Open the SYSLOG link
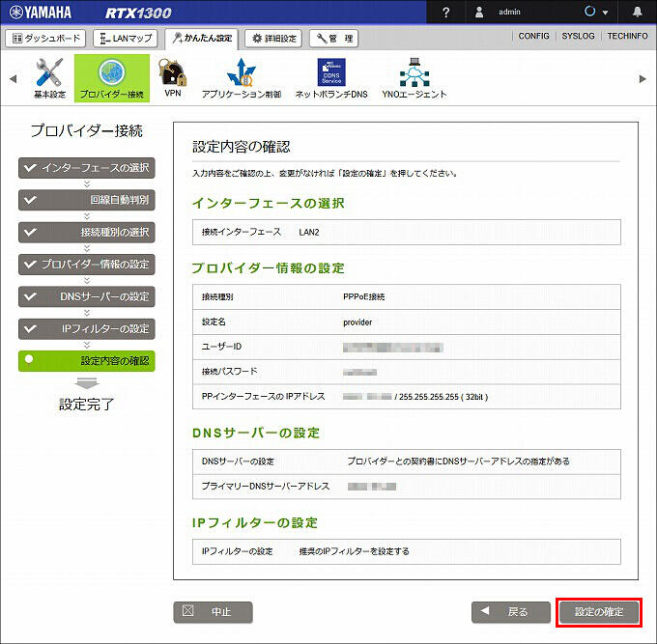 578,36
